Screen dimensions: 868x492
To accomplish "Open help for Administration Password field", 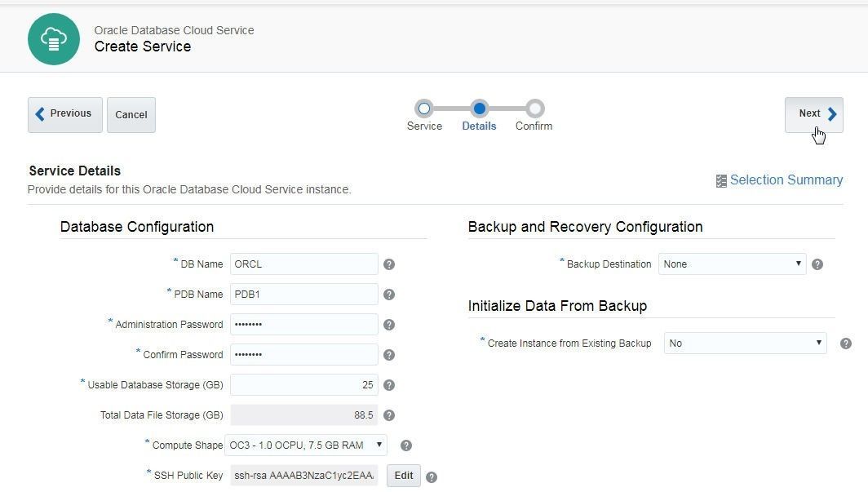I will pyautogui.click(x=389, y=325).
